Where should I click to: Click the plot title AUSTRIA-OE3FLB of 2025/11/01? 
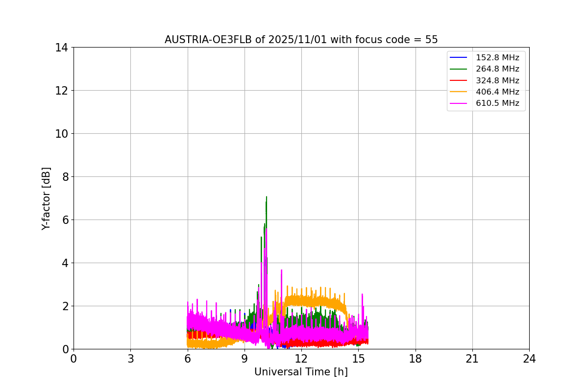point(301,40)
